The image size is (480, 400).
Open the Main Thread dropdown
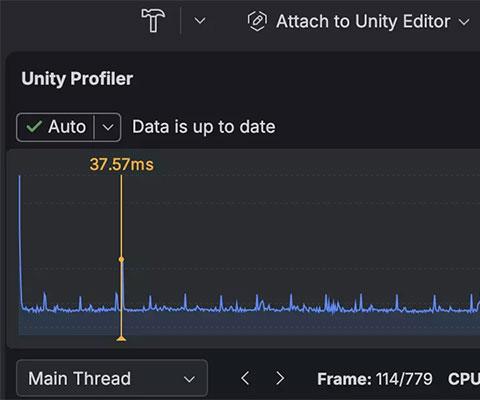pos(112,378)
